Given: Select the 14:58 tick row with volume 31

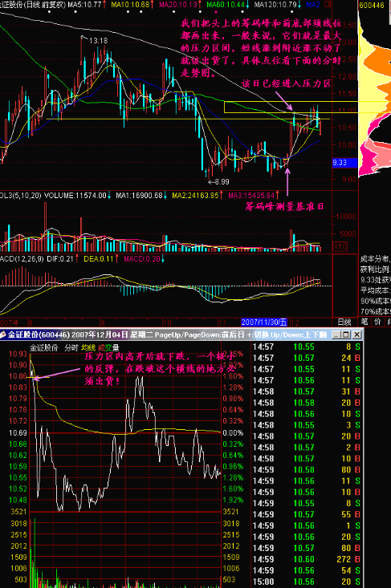Looking at the screenshot, I should coord(306,391).
